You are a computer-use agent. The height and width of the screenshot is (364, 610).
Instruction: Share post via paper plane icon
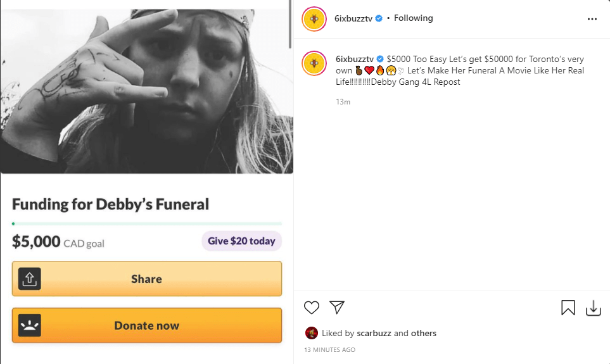[x=337, y=308]
